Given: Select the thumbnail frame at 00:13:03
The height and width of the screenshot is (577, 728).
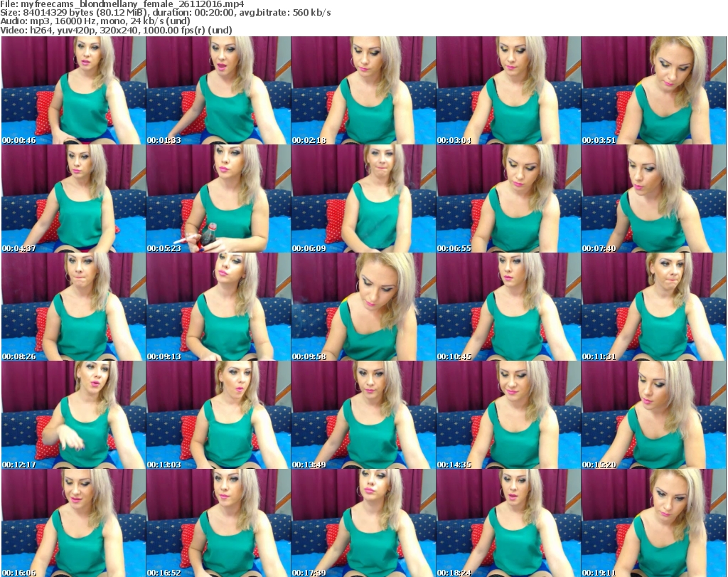Looking at the screenshot, I should coord(219,415).
